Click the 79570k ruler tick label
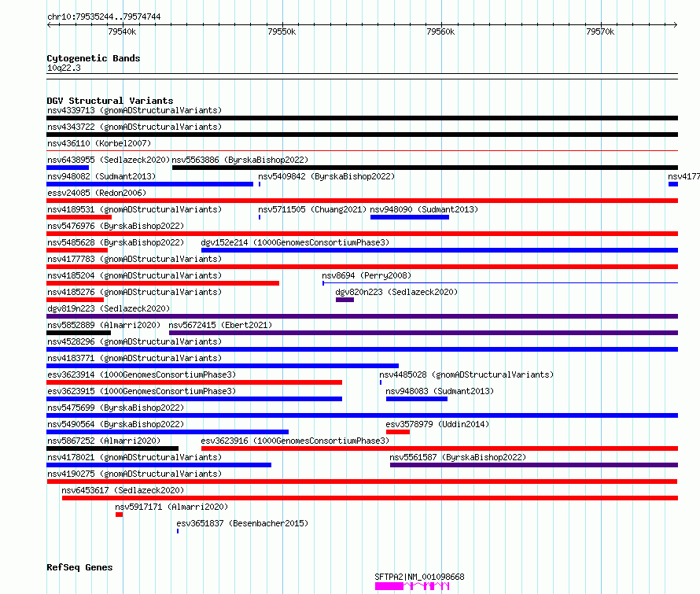Image resolution: width=700 pixels, height=594 pixels. pos(600,31)
